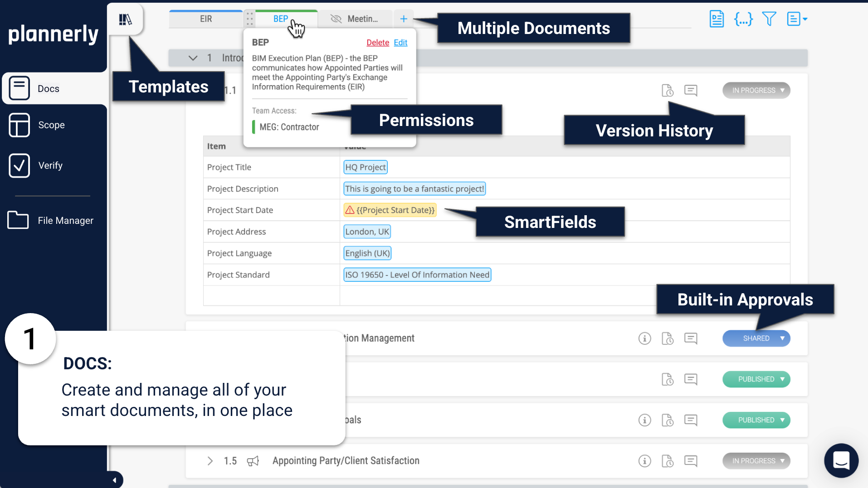Viewport: 868px width, 488px height.
Task: Select the Project Description row label
Action: [243, 189]
